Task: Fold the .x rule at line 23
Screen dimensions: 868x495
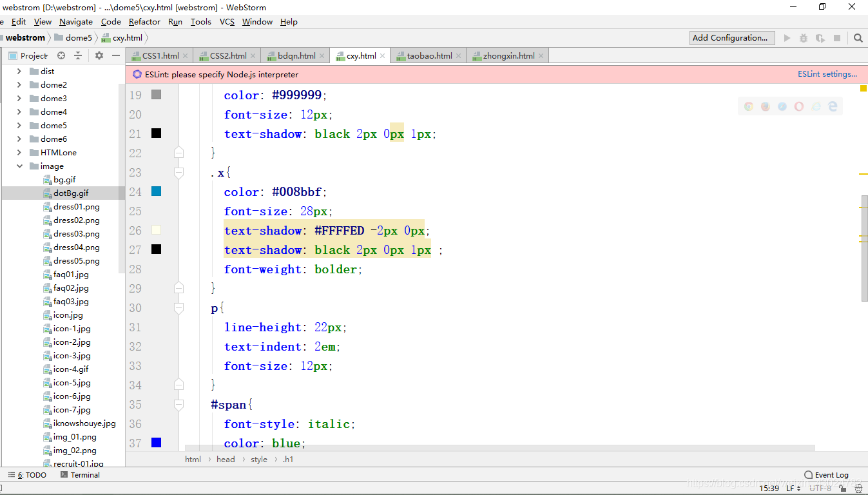Action: tap(178, 173)
